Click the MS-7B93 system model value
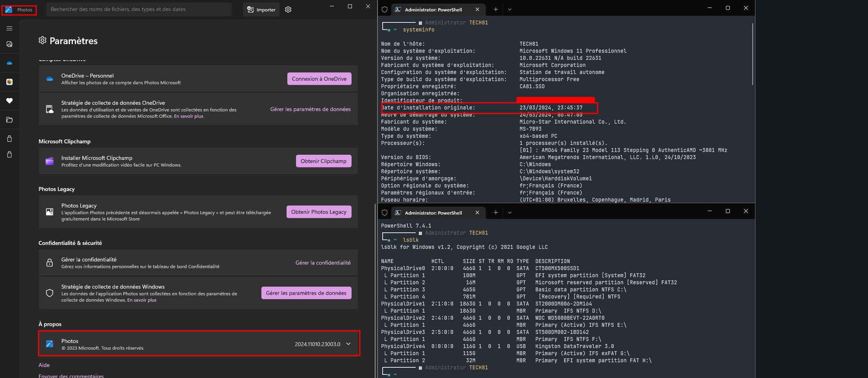Screen dimensions: 868x378 [530, 129]
